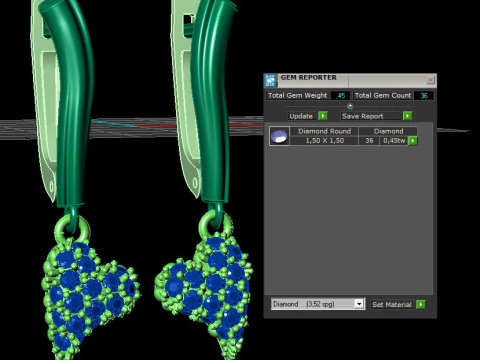Collapse the panel using the small round arrow

pos(350,106)
